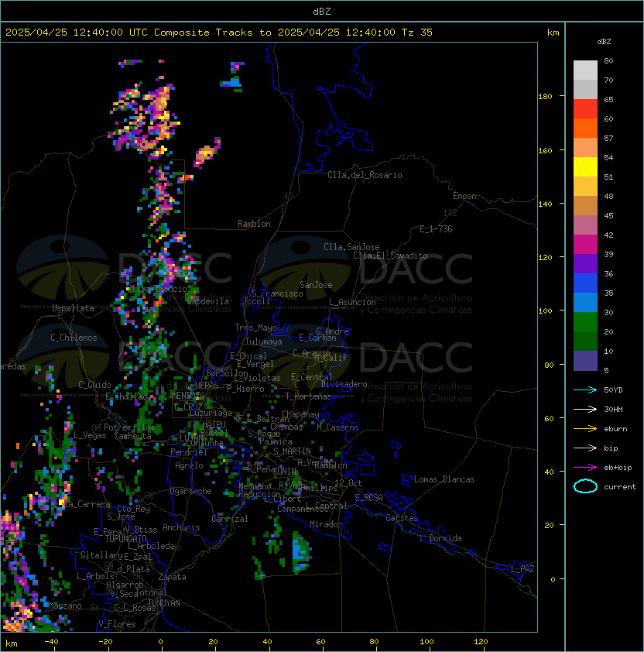The height and width of the screenshot is (652, 644).
Task: Click the 'Tulumaya' map label
Action: coord(264,341)
